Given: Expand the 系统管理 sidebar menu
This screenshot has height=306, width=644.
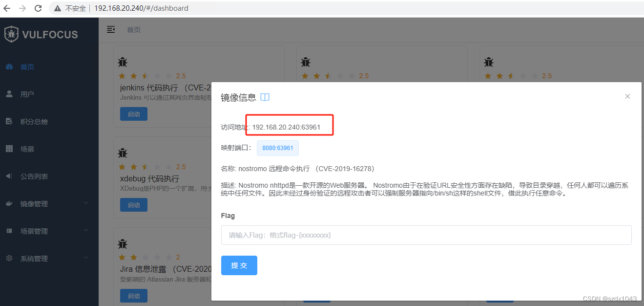Looking at the screenshot, I should (49, 259).
